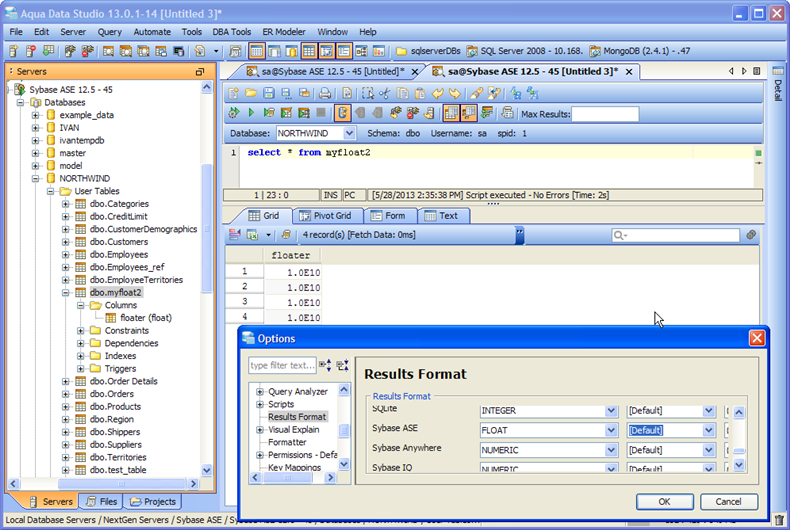Click the Open file folder icon in the editor toolbar
The image size is (790, 530).
(251, 93)
